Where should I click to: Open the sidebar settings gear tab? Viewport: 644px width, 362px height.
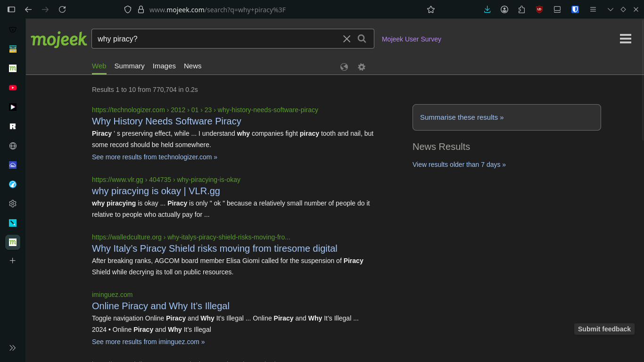tap(13, 204)
